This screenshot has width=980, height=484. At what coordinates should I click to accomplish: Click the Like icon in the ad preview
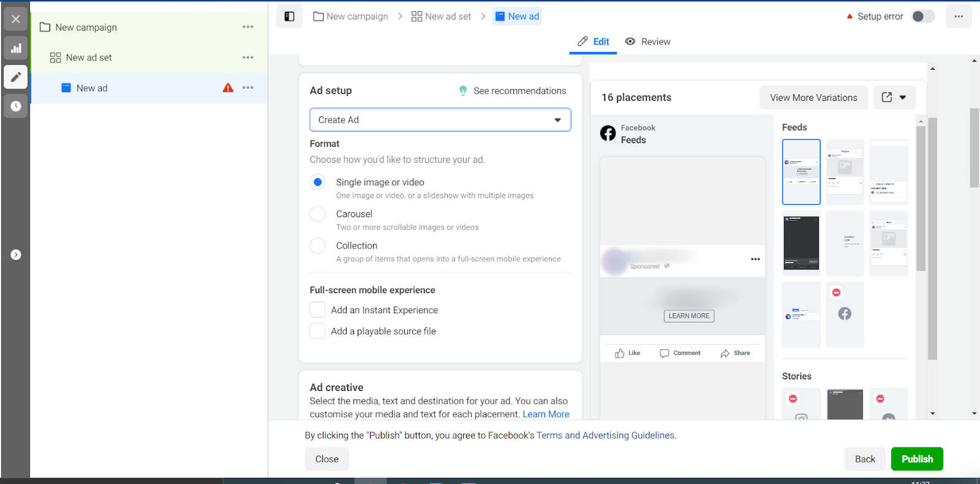(620, 354)
